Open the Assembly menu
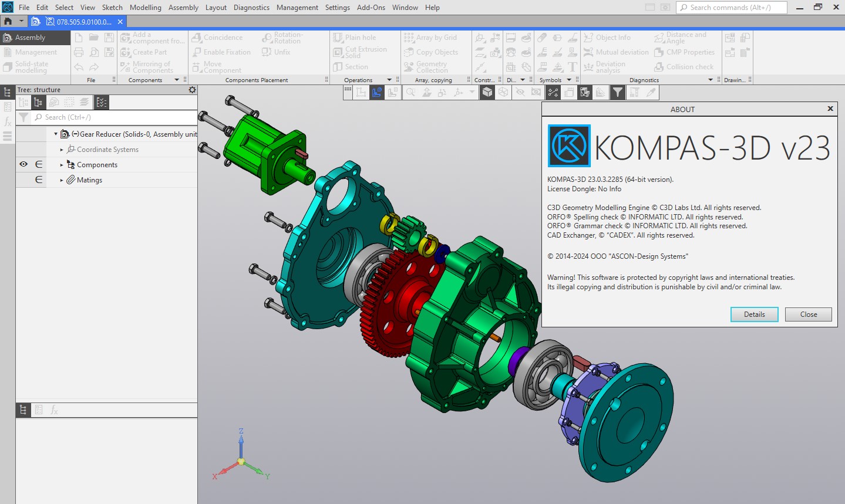 tap(183, 8)
